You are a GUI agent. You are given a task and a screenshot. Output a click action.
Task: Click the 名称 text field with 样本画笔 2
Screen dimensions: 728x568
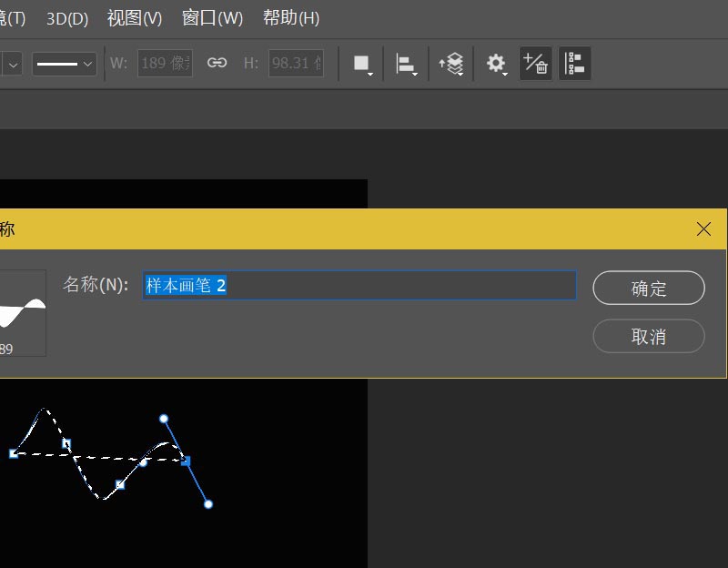pyautogui.click(x=359, y=285)
